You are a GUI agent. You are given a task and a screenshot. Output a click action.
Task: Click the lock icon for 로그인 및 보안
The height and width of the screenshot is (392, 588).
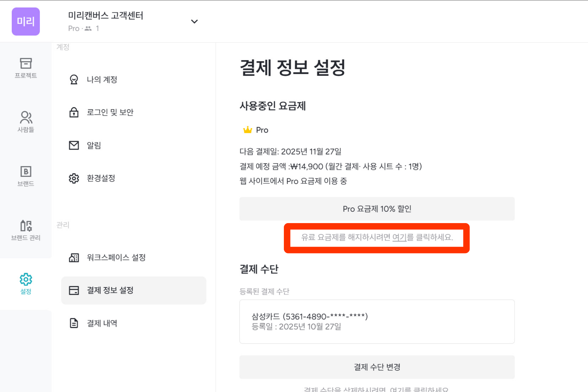pyautogui.click(x=74, y=112)
